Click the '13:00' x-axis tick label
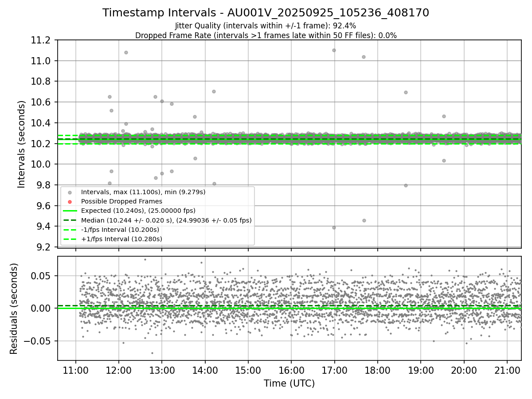Screen dimensions: 532x399 pos(162,370)
